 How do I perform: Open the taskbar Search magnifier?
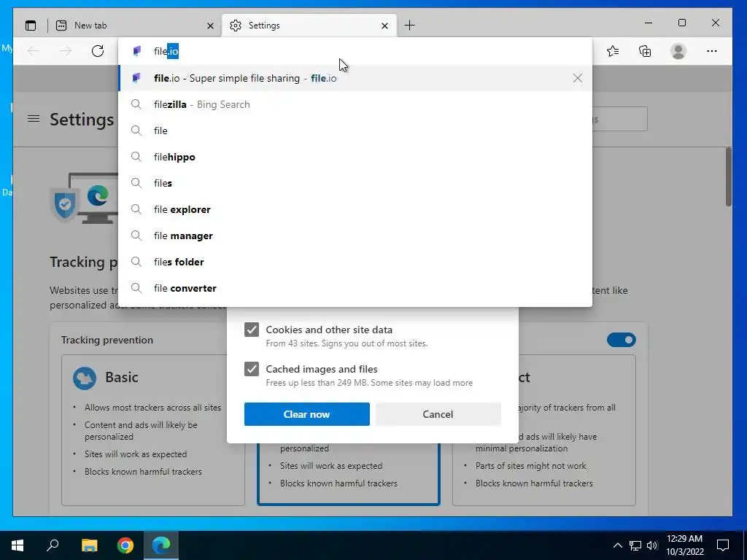click(x=53, y=545)
